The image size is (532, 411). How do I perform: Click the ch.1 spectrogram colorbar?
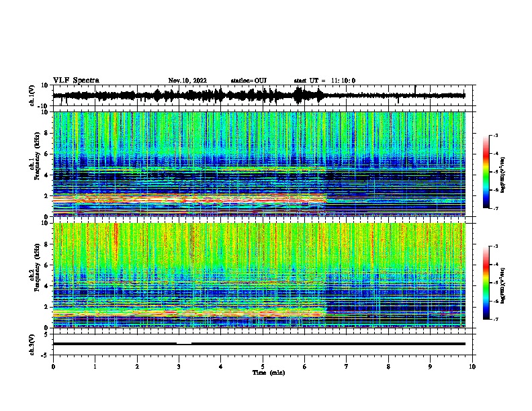(486, 172)
